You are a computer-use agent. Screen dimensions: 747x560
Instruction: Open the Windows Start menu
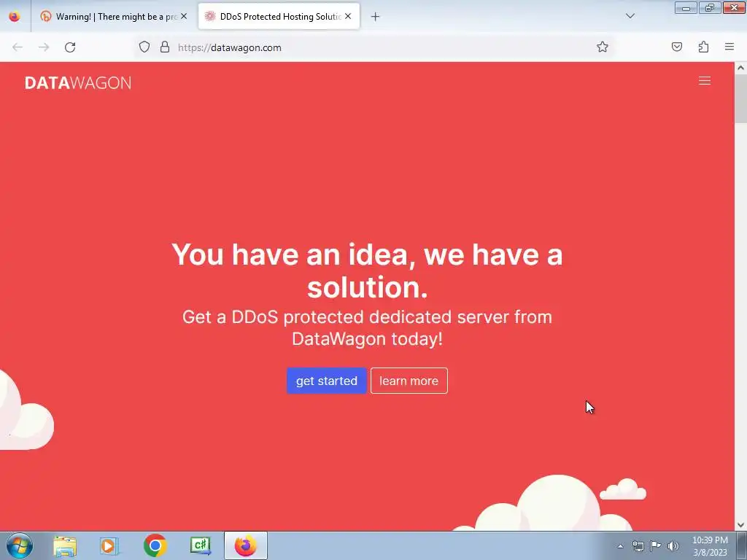[20, 545]
